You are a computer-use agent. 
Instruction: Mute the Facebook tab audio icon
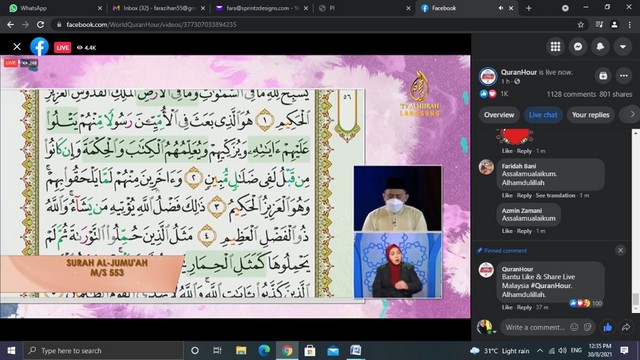pos(500,8)
